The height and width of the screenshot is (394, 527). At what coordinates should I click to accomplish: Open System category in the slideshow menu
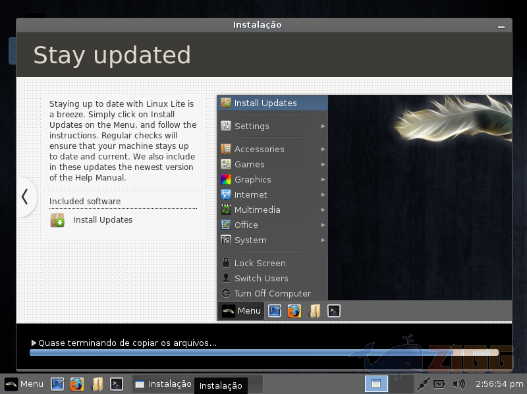273,240
